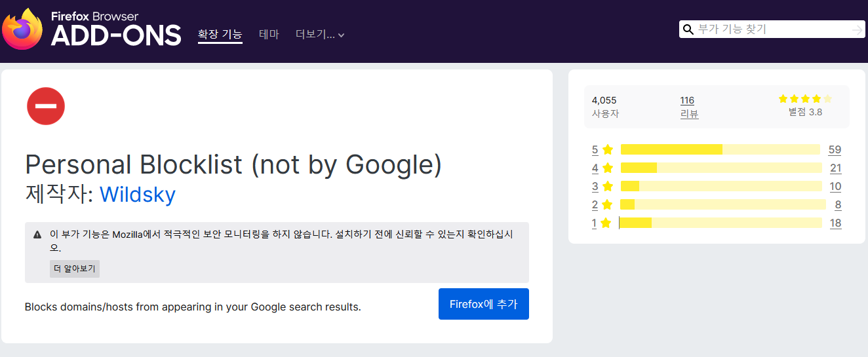Open the 8 reviews count link
868x357 pixels.
pyautogui.click(x=838, y=204)
